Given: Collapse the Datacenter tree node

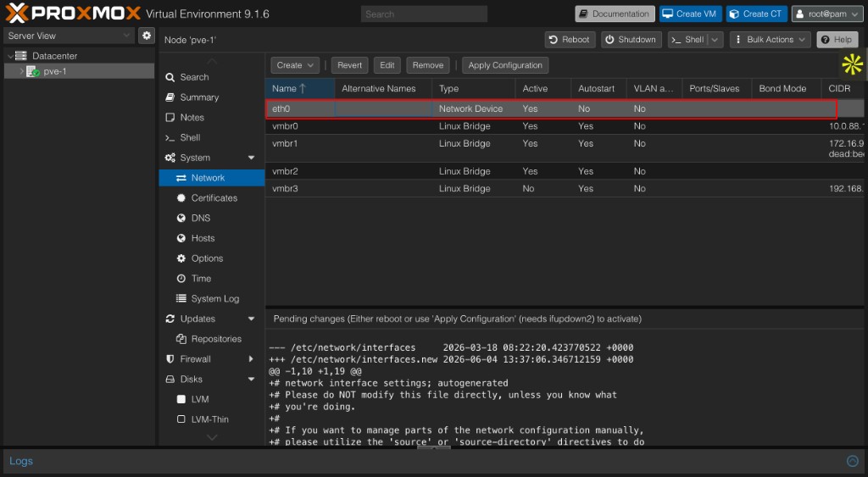Looking at the screenshot, I should [x=10, y=56].
